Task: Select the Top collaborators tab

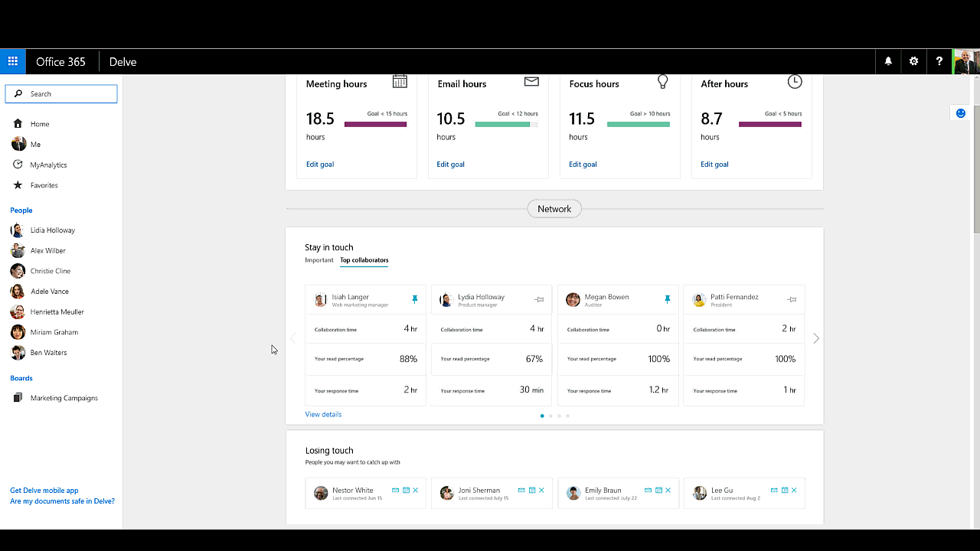Action: pyautogui.click(x=364, y=260)
